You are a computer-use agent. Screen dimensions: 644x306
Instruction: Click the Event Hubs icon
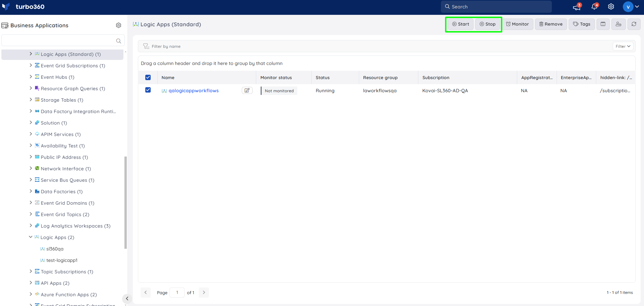click(x=37, y=77)
